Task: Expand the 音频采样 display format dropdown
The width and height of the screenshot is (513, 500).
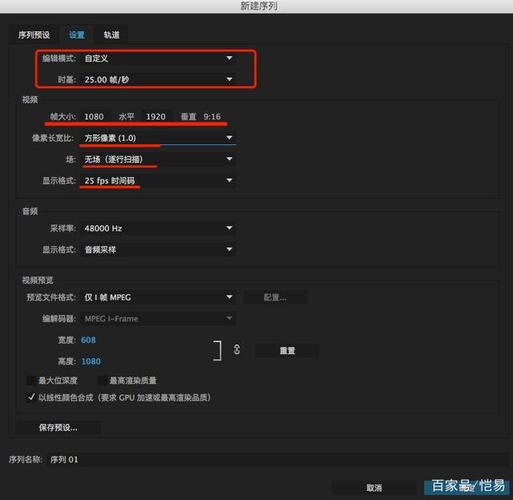Action: point(158,250)
